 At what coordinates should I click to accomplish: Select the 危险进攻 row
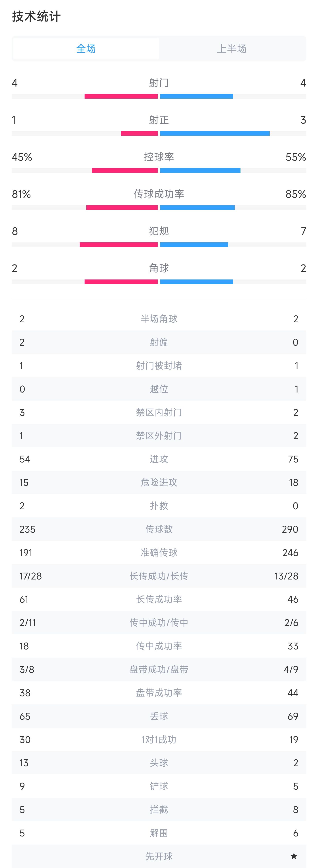[159, 482]
